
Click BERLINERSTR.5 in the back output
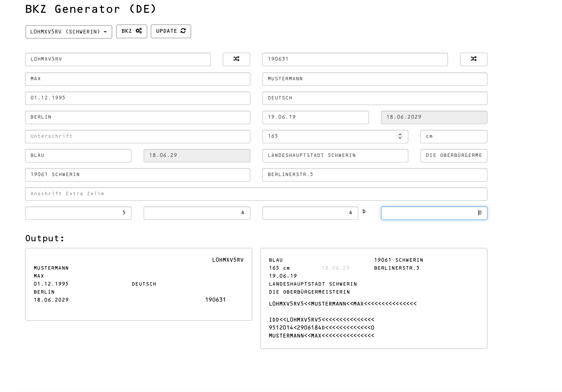click(397, 268)
